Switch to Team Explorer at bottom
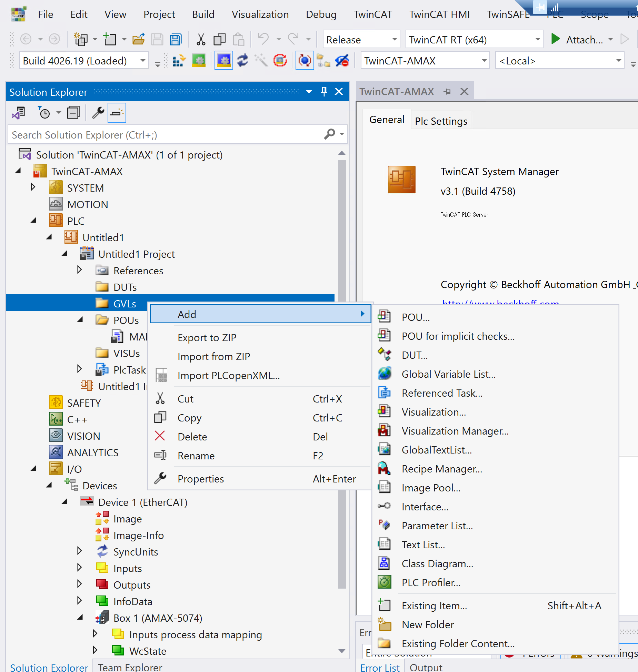 130,667
